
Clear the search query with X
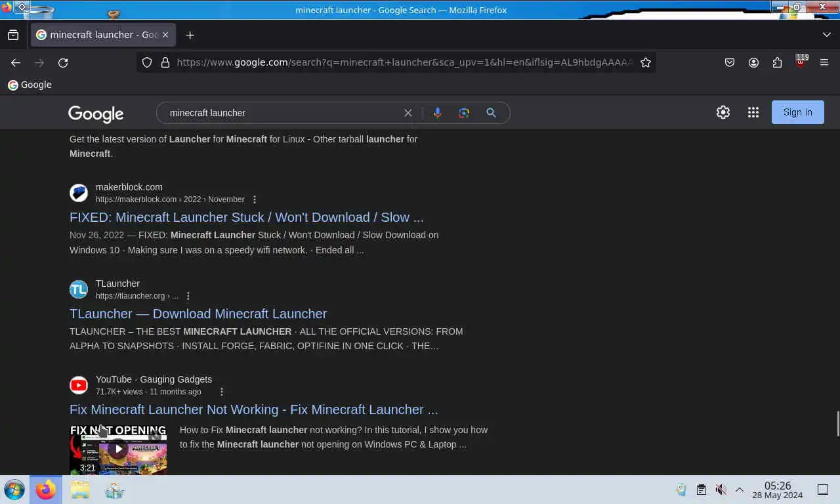(408, 113)
